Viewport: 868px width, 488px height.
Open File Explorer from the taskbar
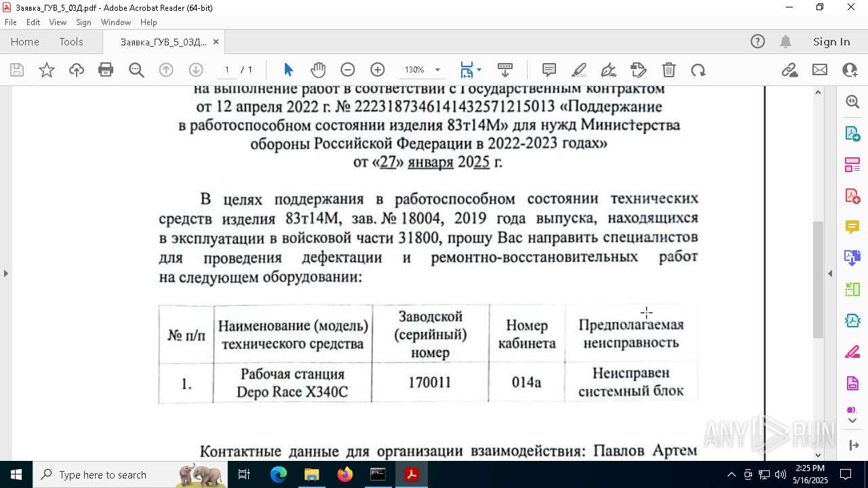click(311, 474)
